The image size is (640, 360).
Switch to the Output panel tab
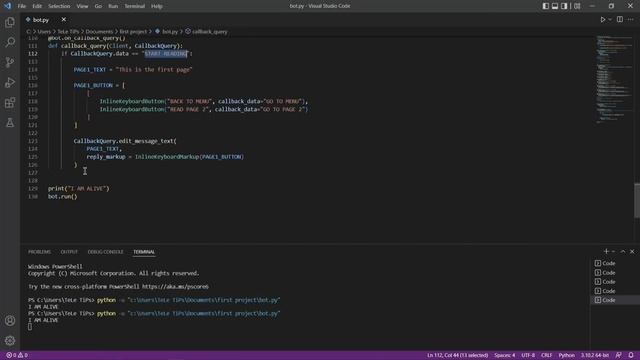tap(69, 252)
